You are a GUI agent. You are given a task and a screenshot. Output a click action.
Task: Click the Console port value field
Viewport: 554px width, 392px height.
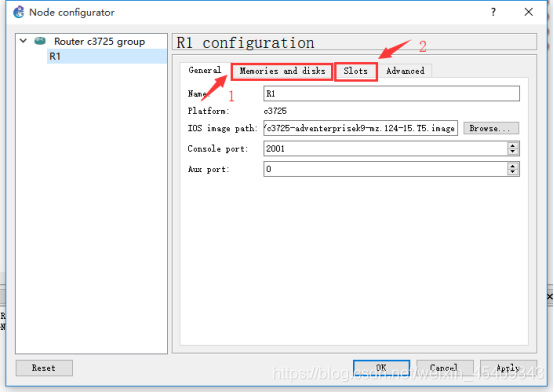pyautogui.click(x=385, y=148)
